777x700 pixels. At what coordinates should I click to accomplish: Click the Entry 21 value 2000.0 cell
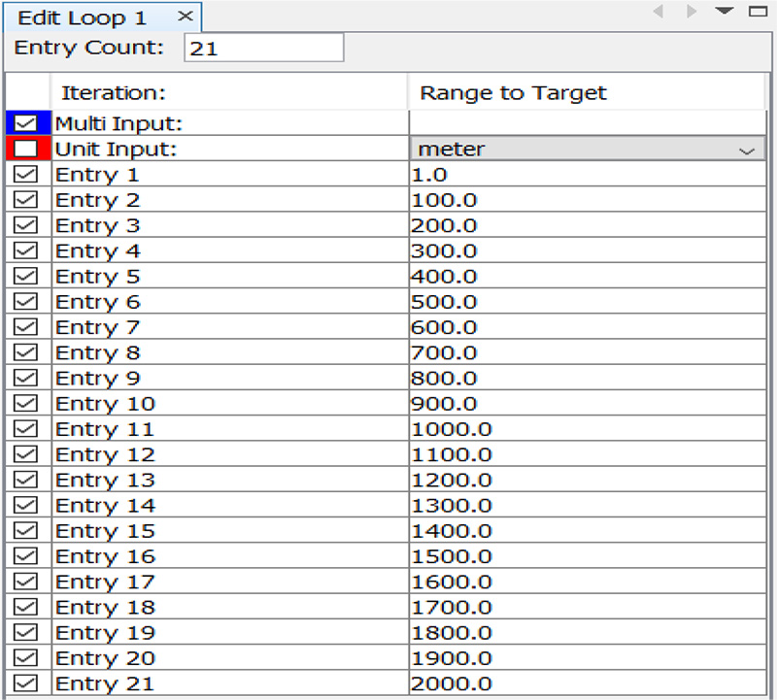586,683
